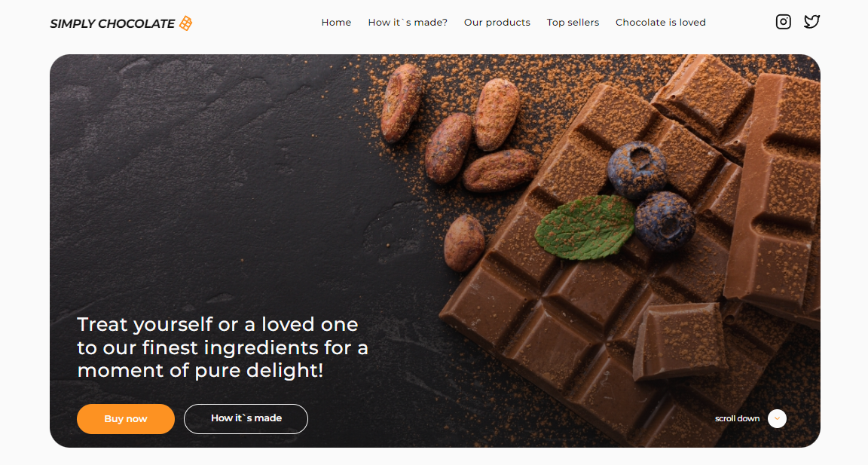Click the lone cocoa bean below the cluster
Viewport: 868px width, 465px height.
(464, 243)
